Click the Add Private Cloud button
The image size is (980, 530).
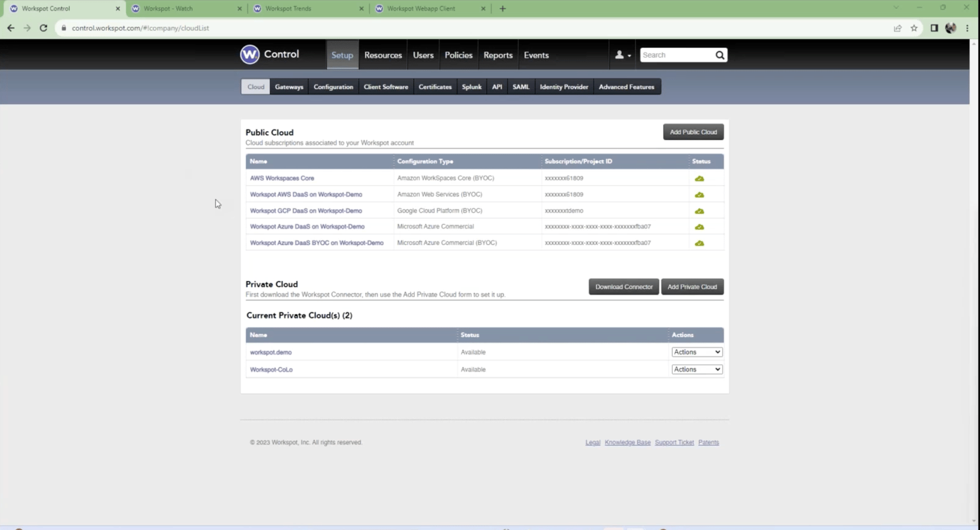point(693,287)
